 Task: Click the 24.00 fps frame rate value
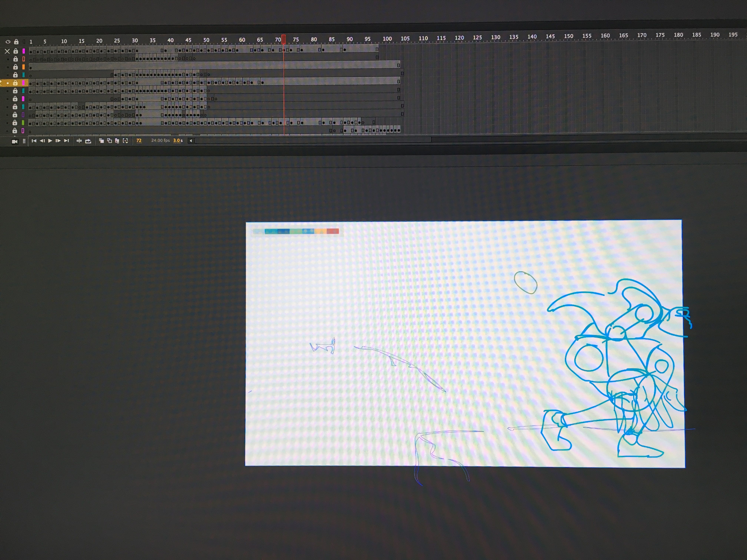point(160,140)
